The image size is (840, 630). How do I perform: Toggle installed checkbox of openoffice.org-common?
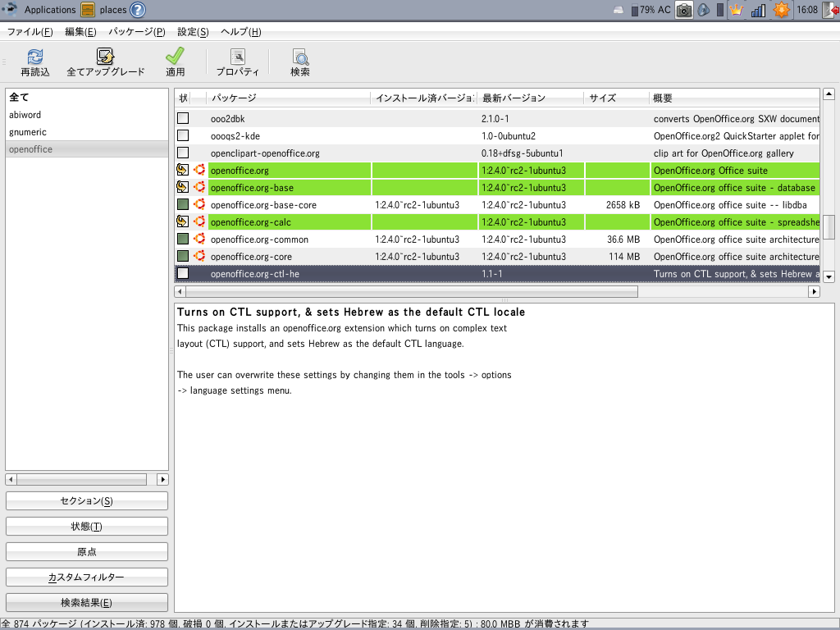[183, 239]
